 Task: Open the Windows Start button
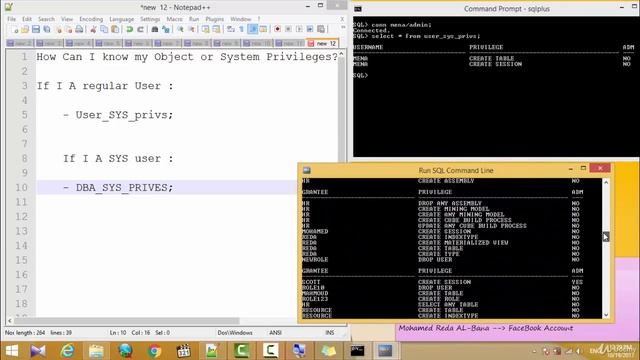(x=12, y=351)
